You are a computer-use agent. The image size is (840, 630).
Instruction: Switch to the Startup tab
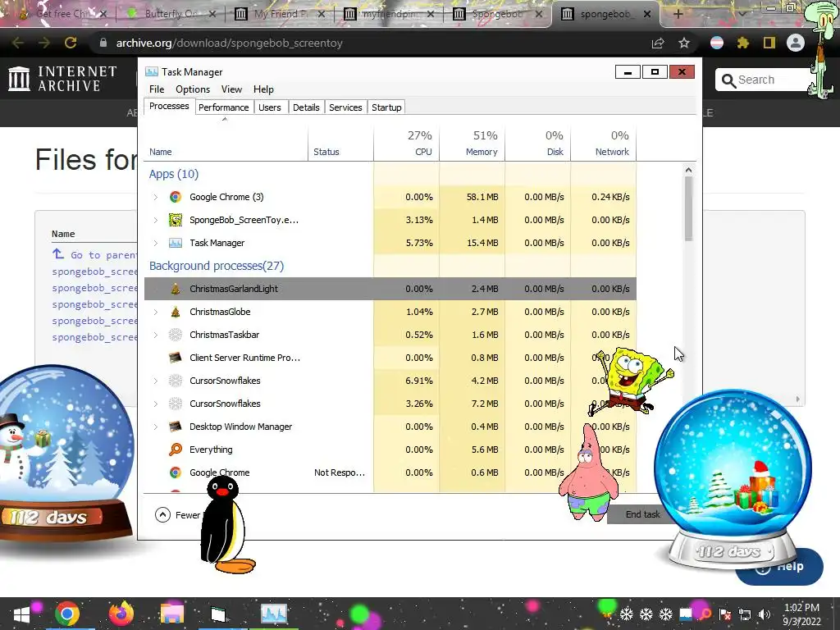point(386,107)
